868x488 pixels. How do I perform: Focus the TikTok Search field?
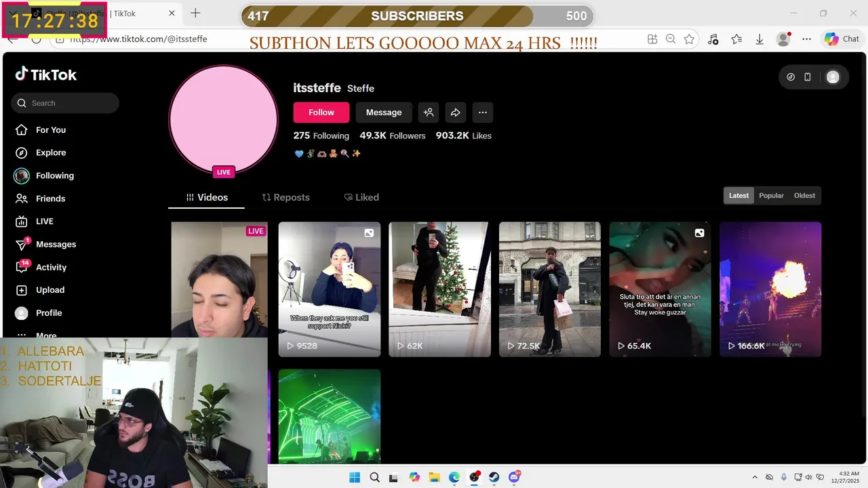pyautogui.click(x=65, y=103)
